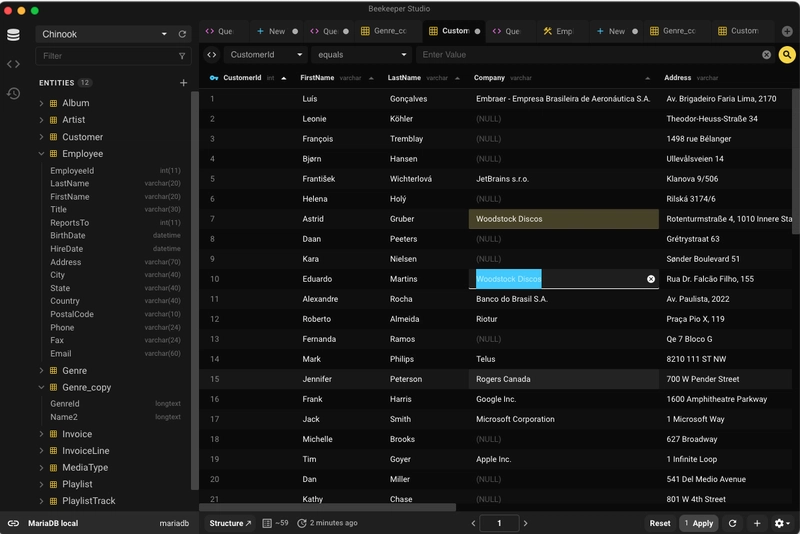Click in the entity Filter text box
800x534 pixels.
tap(106, 56)
